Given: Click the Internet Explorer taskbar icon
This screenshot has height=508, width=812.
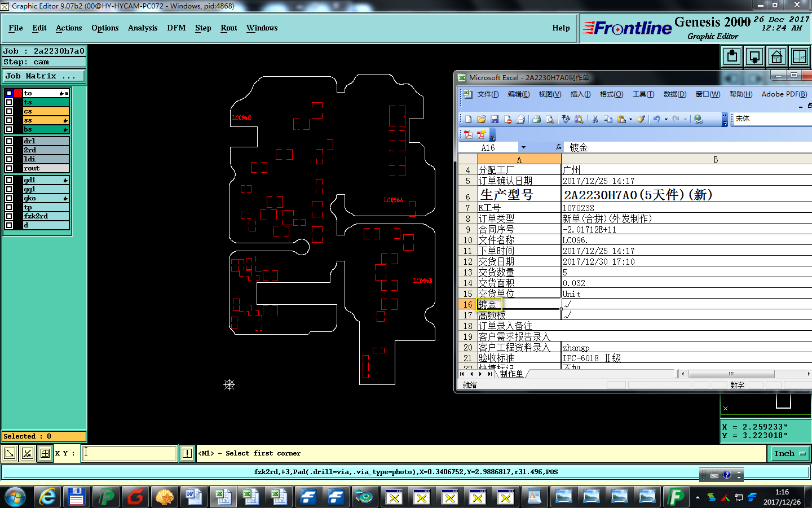Looking at the screenshot, I should tap(47, 497).
